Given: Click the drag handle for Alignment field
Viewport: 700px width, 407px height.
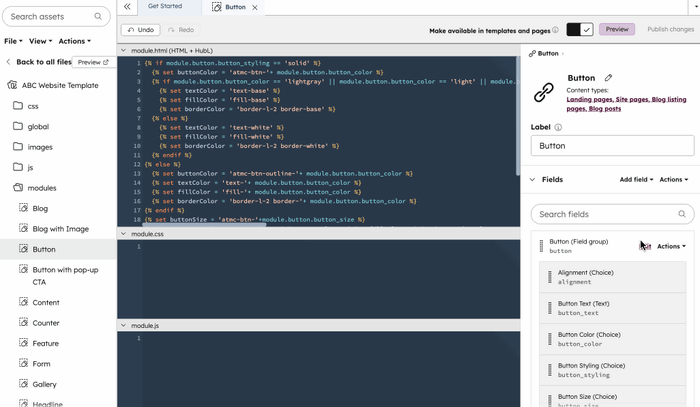Looking at the screenshot, I should [x=549, y=277].
